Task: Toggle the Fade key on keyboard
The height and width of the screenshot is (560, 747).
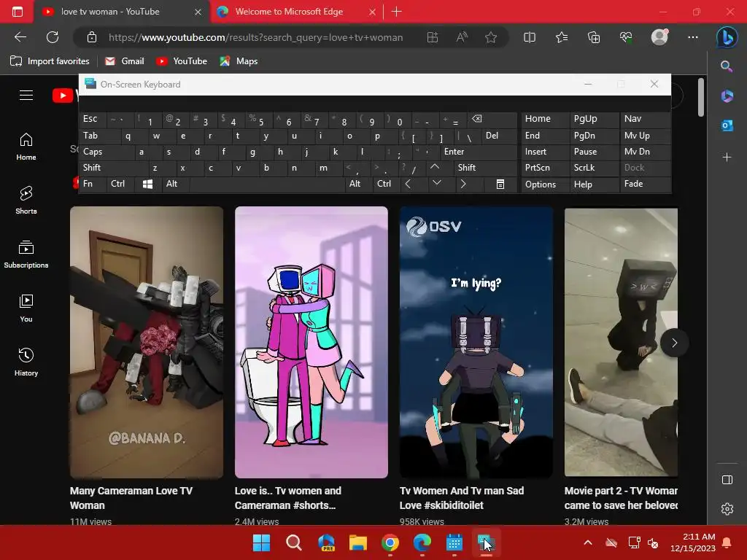Action: click(x=645, y=184)
